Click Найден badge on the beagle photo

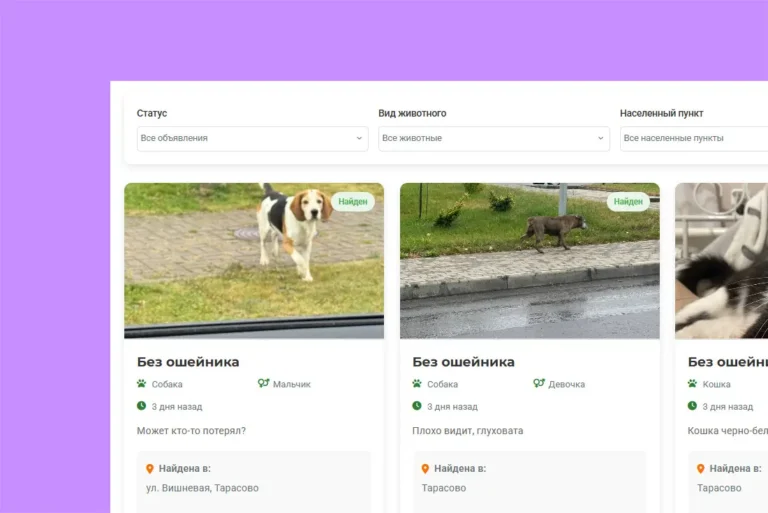tap(353, 201)
